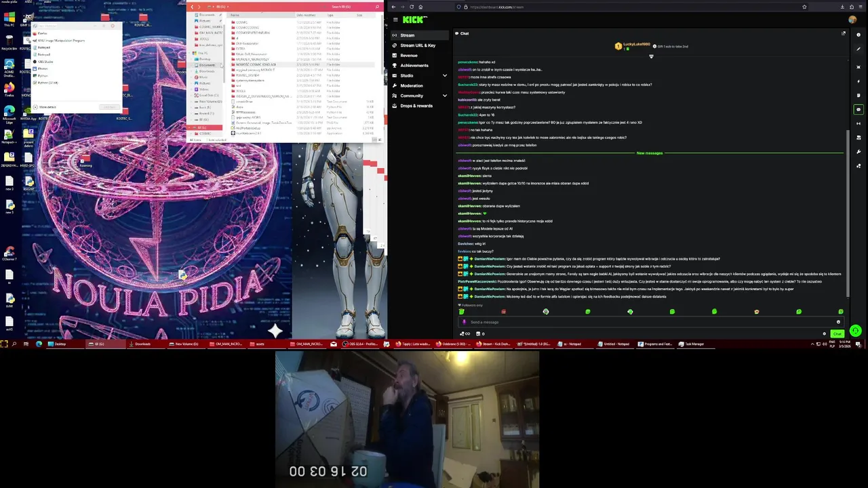Select the highlighted chat bubble icon in rail

[x=859, y=110]
